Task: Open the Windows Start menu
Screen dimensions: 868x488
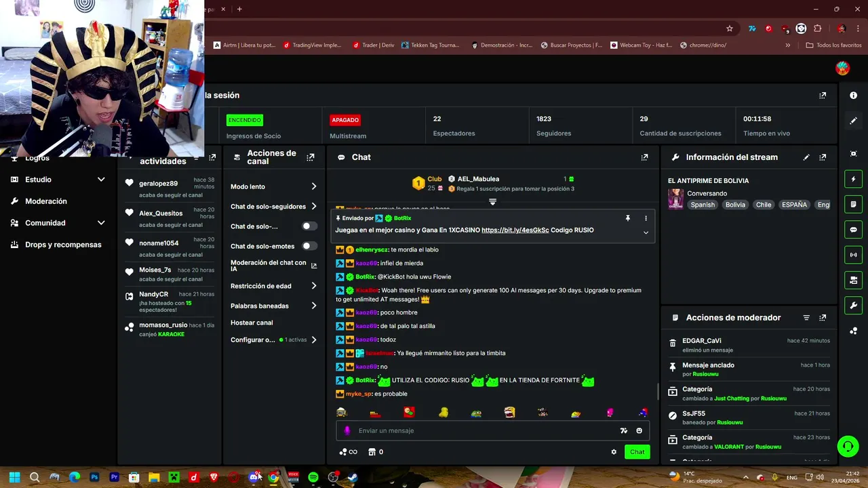Action: tap(15, 477)
